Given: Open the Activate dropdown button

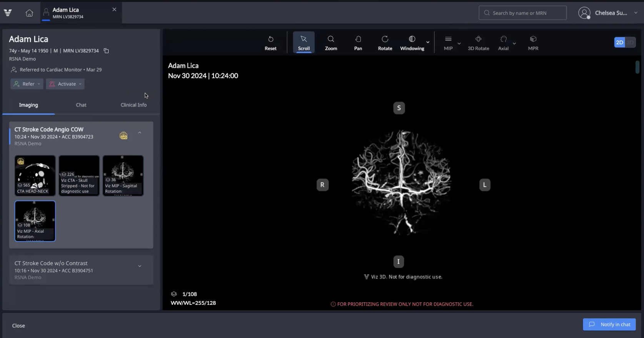Looking at the screenshot, I should pyautogui.click(x=65, y=84).
